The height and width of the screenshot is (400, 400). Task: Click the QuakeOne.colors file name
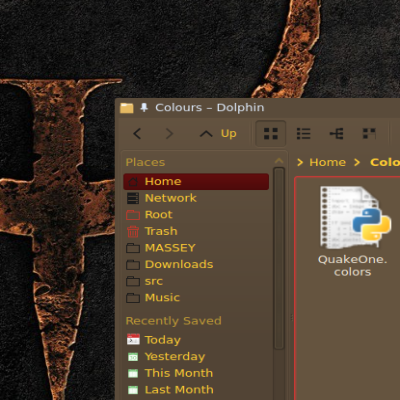[352, 266]
